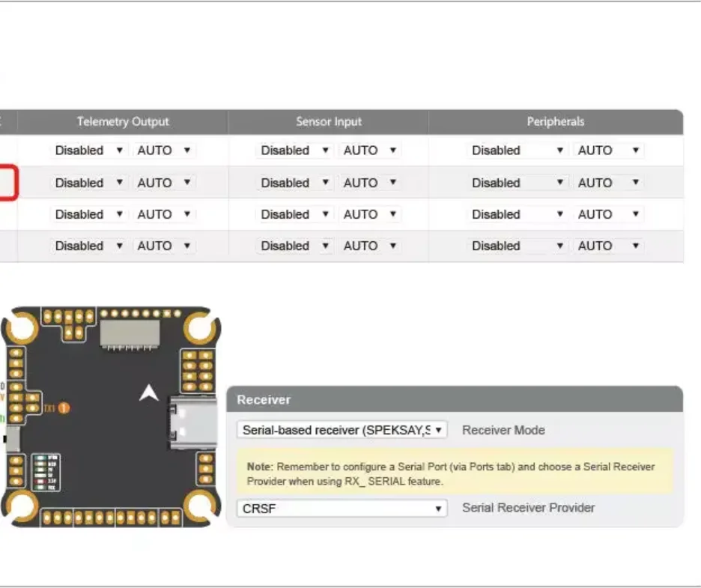
Task: Open the CRSF Serial Receiver Provider dropdown
Action: (x=342, y=509)
